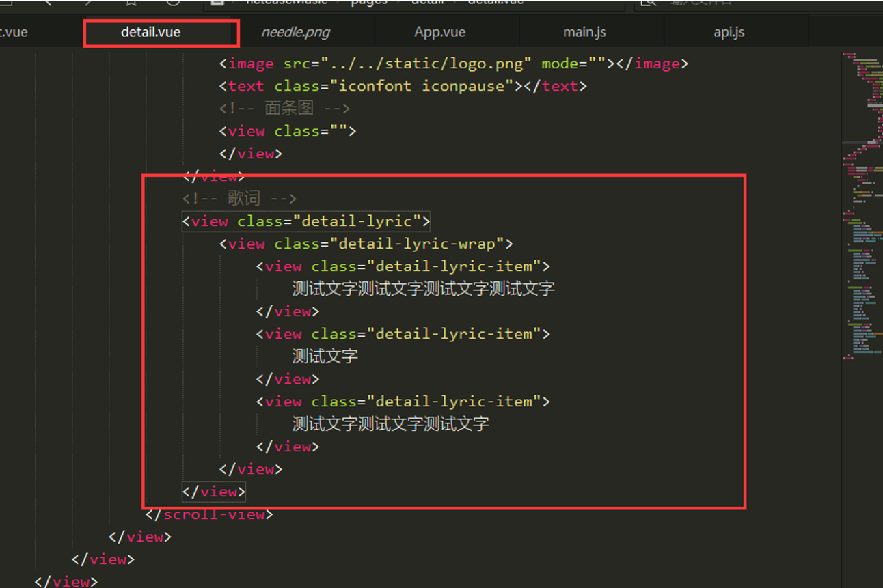Open the main.js tab
Image resolution: width=883 pixels, height=588 pixels.
584,32
